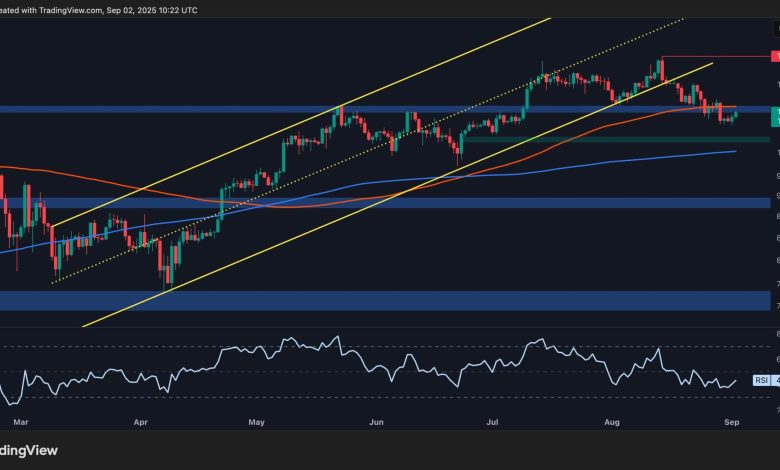
Task: Click the 'RSI' indicator label tag
Action: click(x=761, y=380)
